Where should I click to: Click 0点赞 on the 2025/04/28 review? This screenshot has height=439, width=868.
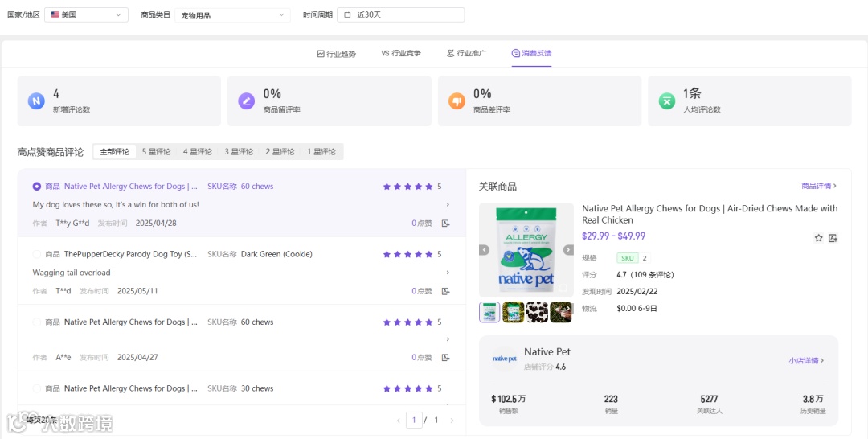(x=422, y=224)
